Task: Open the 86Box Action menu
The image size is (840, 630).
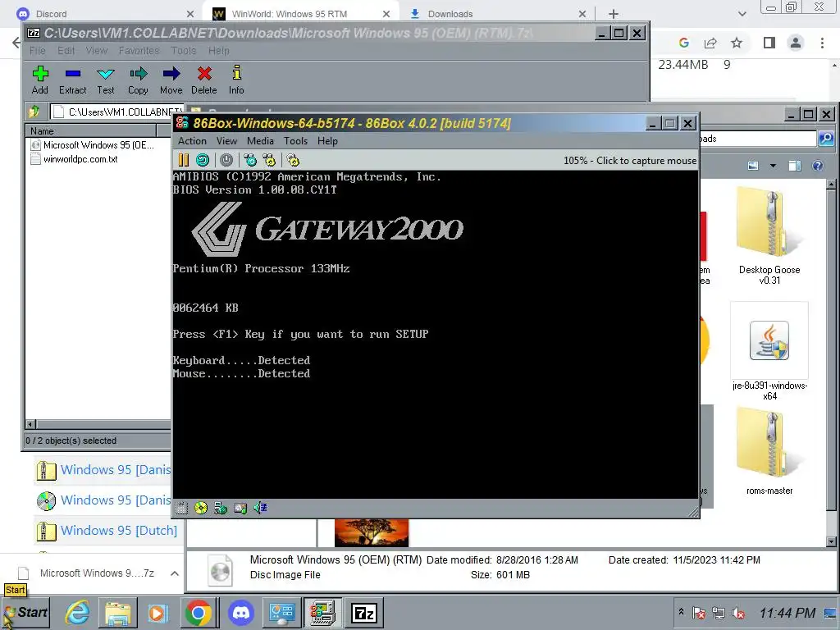Action: (x=192, y=141)
